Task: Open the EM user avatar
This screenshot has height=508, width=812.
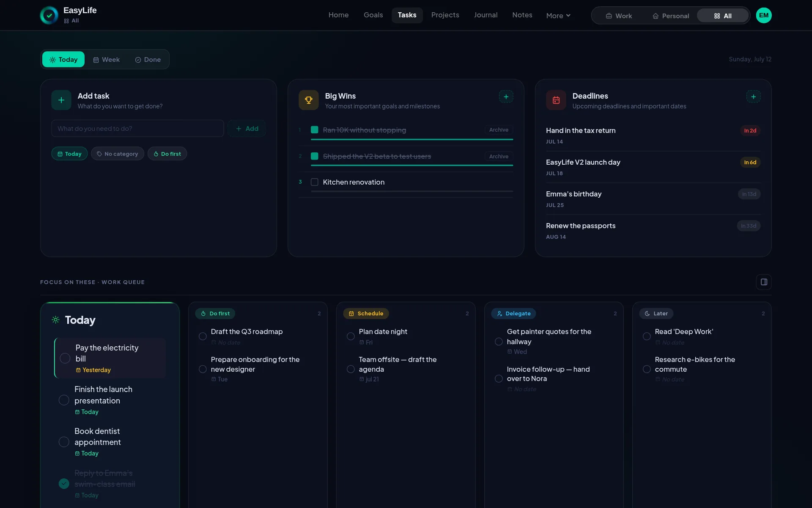Action: point(764,15)
